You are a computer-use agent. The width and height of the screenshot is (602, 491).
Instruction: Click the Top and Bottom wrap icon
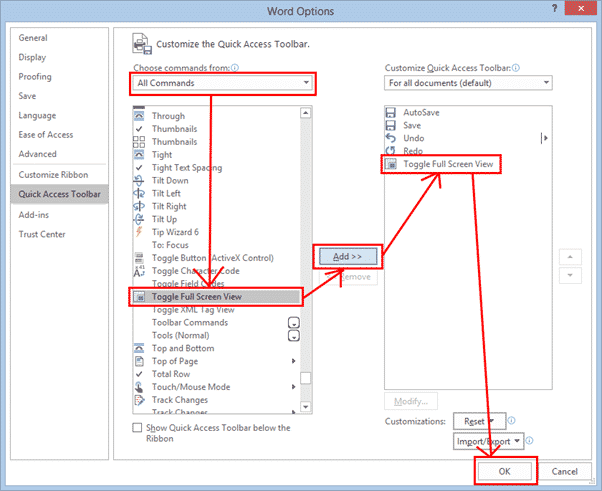[x=140, y=348]
